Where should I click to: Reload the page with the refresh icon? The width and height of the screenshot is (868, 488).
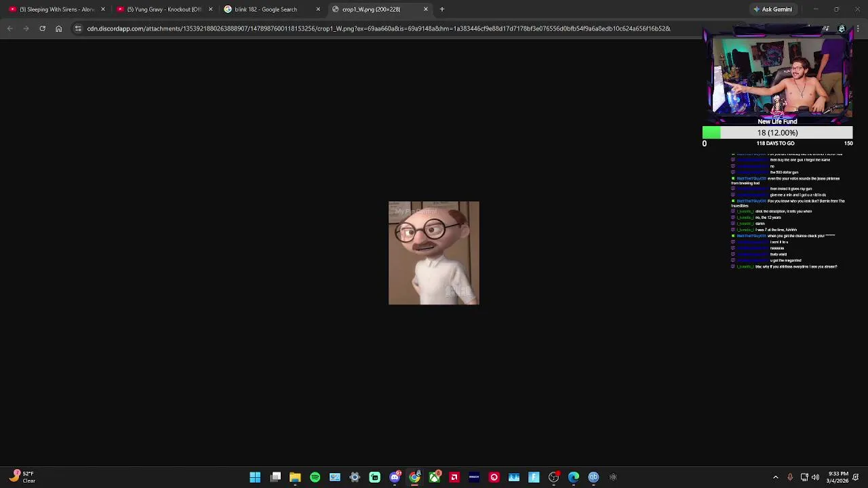coord(42,28)
